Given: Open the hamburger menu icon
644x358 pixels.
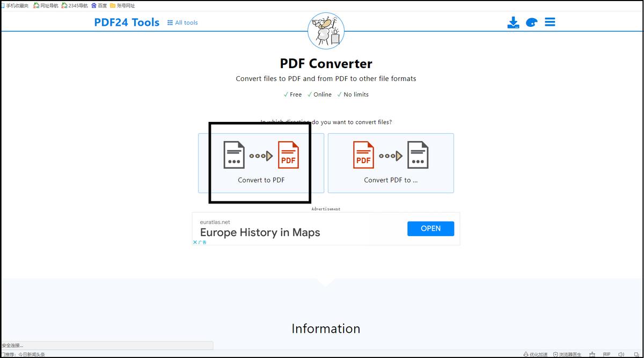Looking at the screenshot, I should pyautogui.click(x=550, y=22).
